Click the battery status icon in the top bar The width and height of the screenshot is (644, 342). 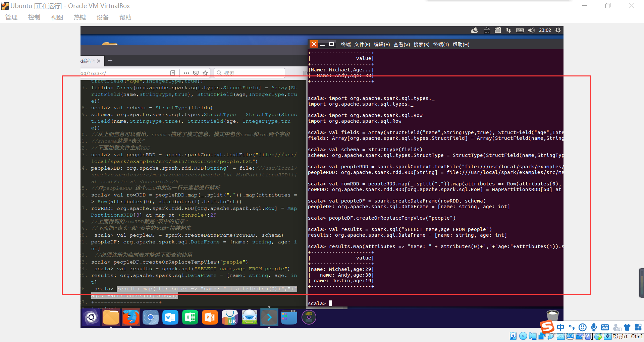tap(520, 30)
